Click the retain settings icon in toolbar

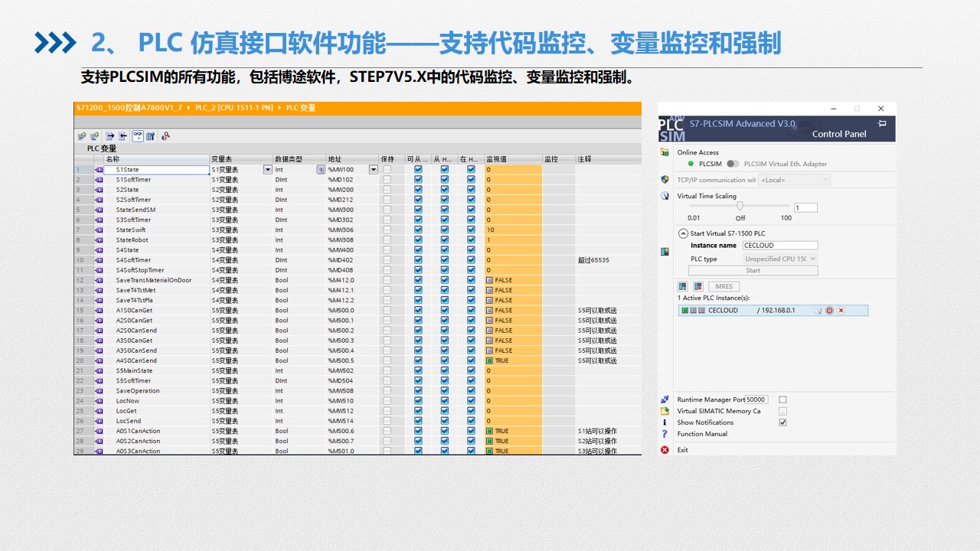click(x=150, y=136)
